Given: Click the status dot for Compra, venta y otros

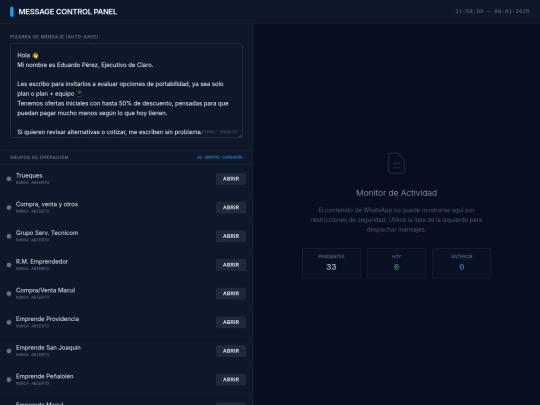Looking at the screenshot, I should [9, 207].
